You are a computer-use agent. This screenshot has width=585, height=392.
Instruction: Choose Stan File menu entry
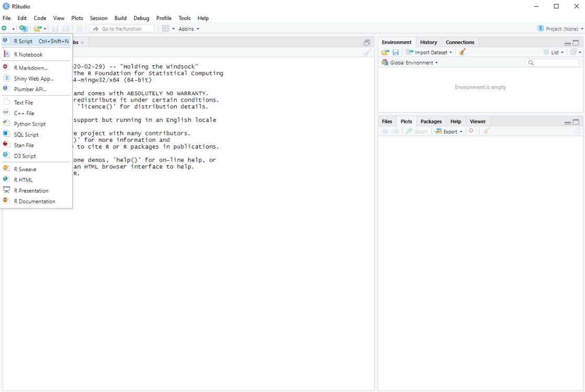pos(36,145)
